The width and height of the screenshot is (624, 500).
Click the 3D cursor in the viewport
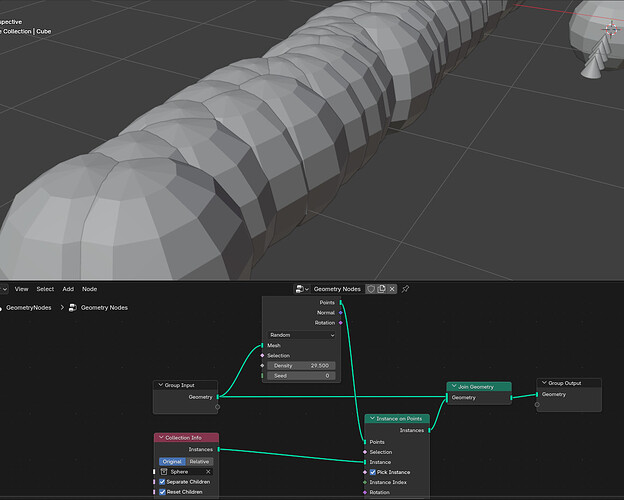(x=611, y=29)
